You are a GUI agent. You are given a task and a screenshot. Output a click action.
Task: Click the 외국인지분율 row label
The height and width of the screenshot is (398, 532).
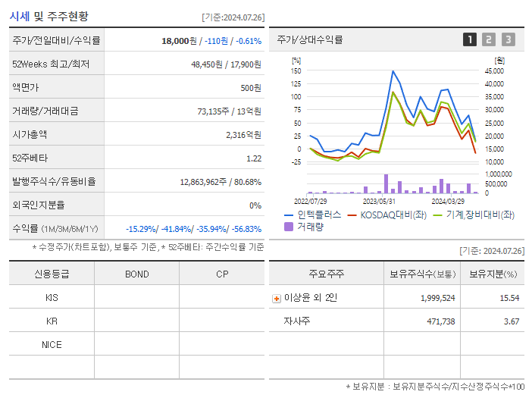(x=39, y=205)
